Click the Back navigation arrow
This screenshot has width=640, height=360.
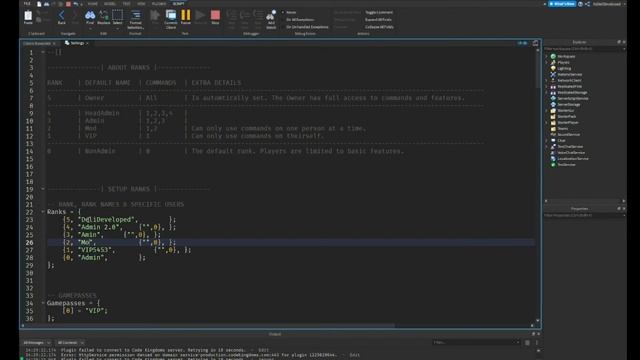62,16
